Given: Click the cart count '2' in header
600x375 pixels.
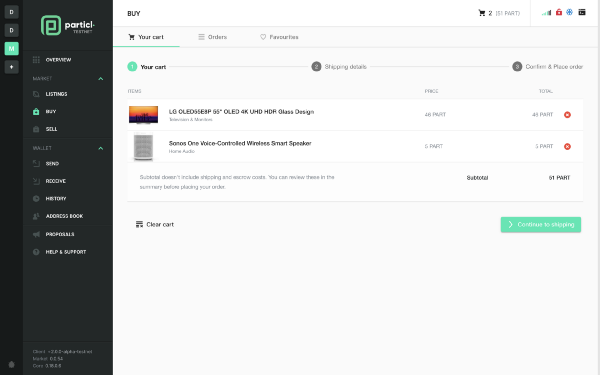Looking at the screenshot, I should point(490,13).
